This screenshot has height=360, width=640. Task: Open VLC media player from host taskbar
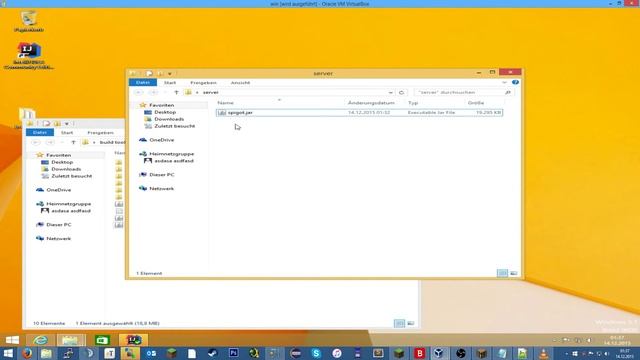[x=543, y=353]
